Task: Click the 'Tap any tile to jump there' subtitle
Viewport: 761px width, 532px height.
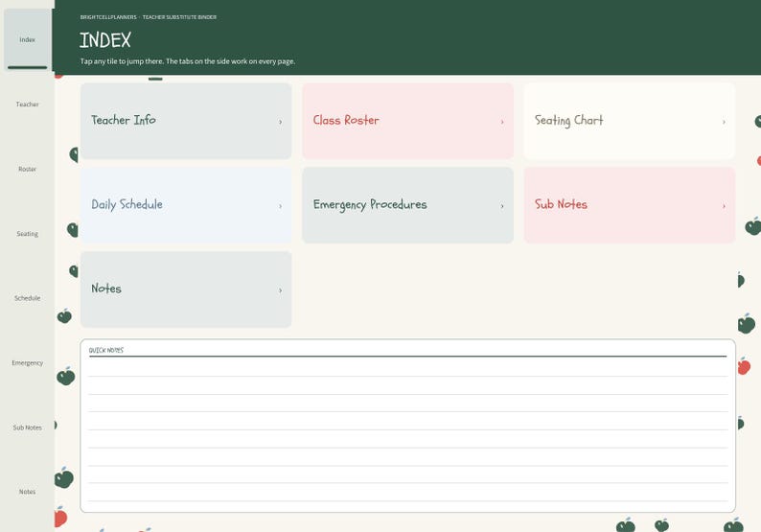Action: (x=187, y=61)
